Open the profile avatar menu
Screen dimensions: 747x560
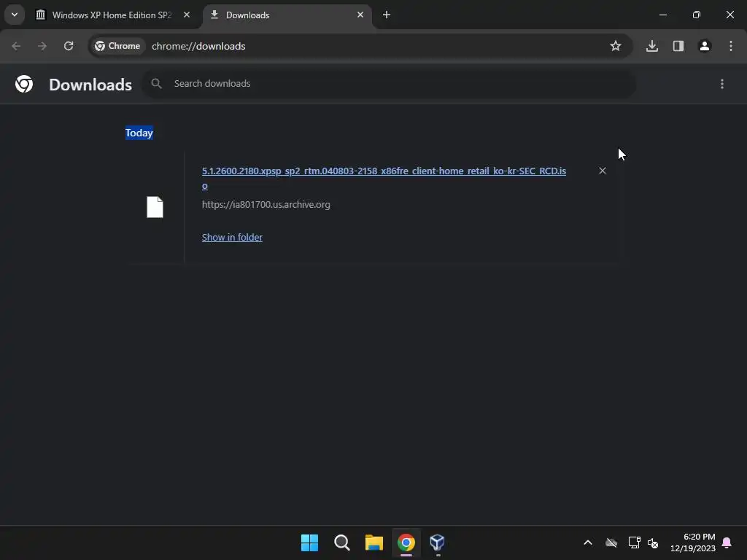coord(705,46)
